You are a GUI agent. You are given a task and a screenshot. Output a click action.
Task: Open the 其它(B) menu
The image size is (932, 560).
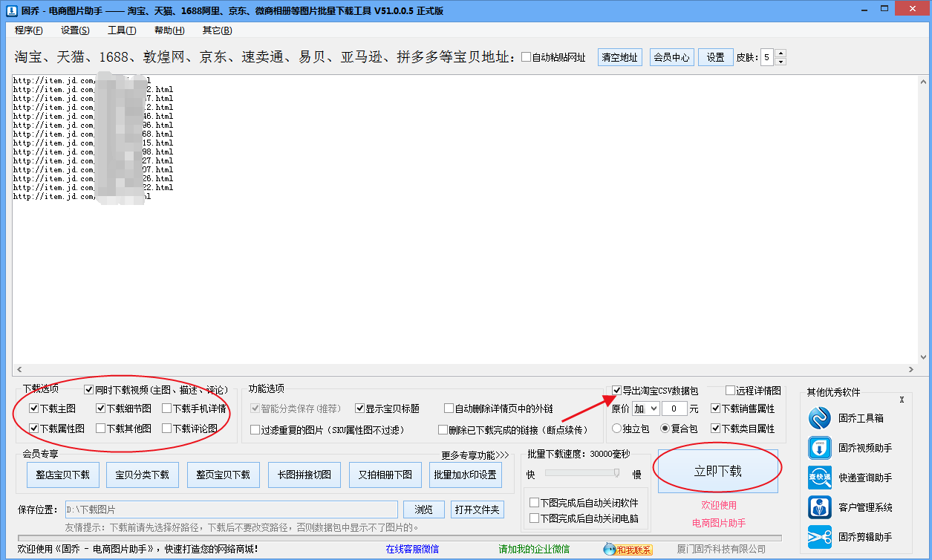pyautogui.click(x=217, y=30)
